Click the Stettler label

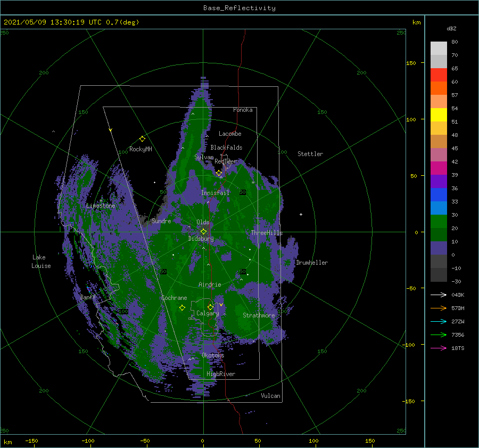(310, 154)
